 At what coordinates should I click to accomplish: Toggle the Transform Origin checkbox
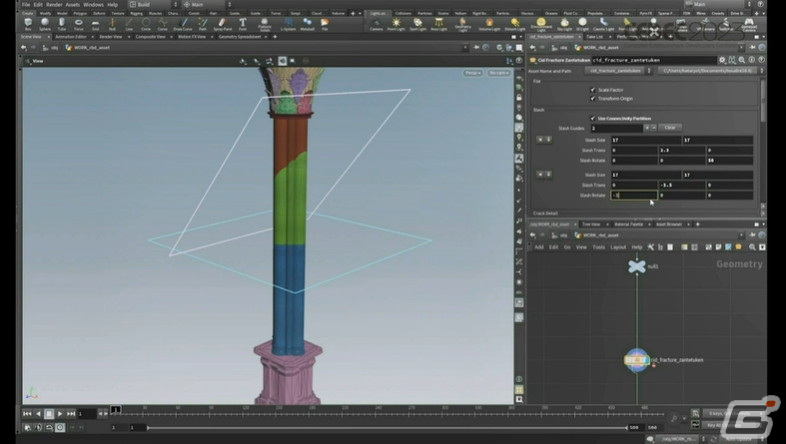593,98
